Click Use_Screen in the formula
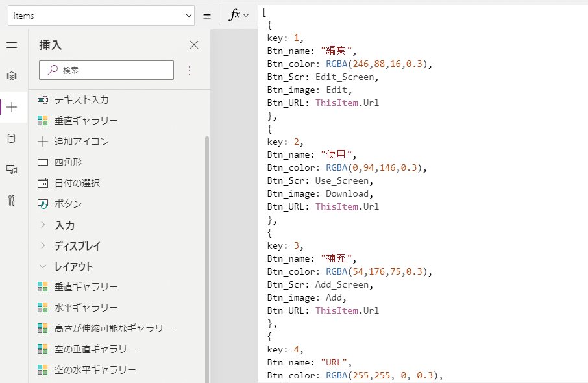The width and height of the screenshot is (588, 383). [x=342, y=181]
